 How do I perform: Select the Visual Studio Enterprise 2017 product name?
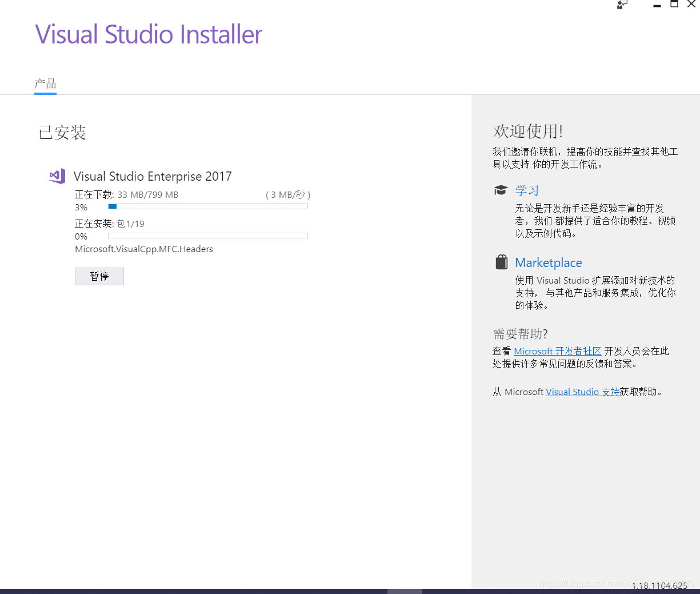(x=153, y=176)
